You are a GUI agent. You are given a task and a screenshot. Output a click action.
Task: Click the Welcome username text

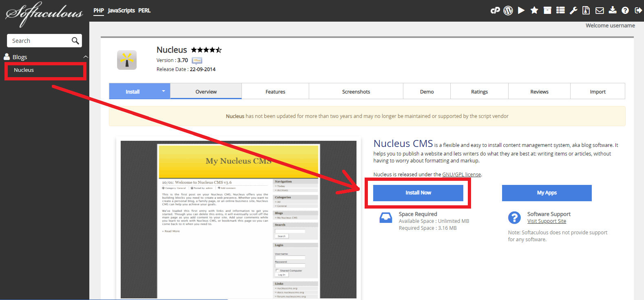point(610,25)
